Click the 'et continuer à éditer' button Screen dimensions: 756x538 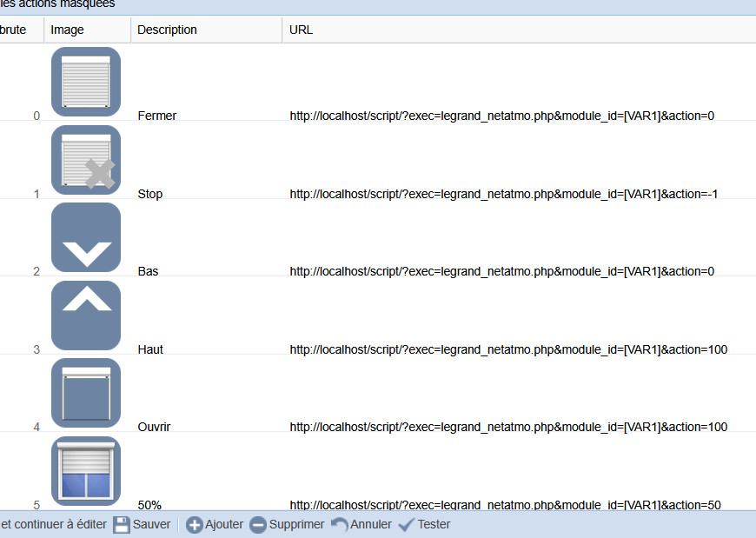(54, 524)
